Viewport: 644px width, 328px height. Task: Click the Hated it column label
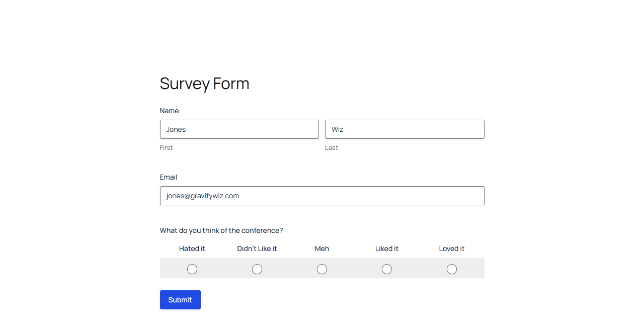coord(192,249)
